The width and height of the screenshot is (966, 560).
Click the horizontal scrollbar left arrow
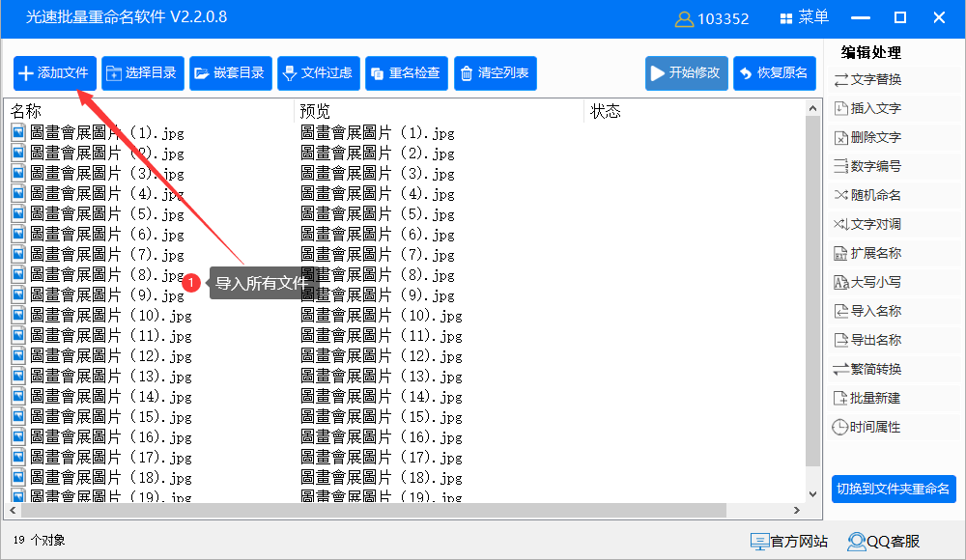[13, 510]
